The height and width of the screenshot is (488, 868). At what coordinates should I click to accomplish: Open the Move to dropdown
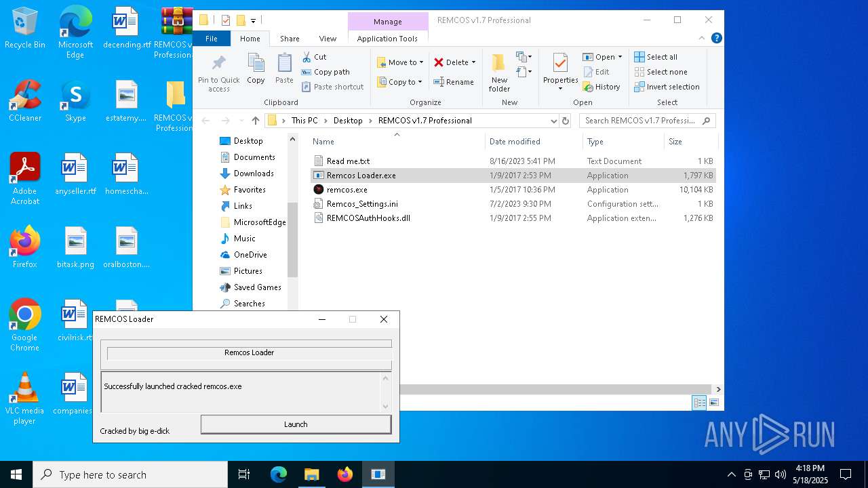[400, 62]
